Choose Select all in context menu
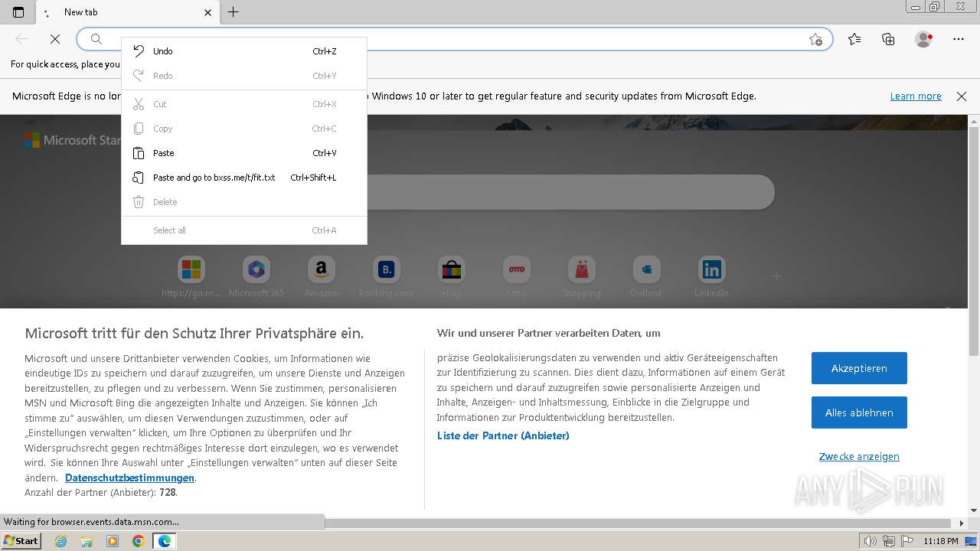 coord(244,230)
